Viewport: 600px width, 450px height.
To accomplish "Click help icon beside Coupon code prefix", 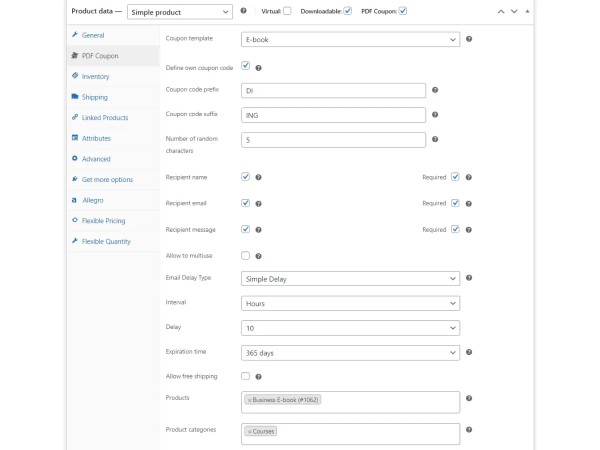I will coord(435,90).
